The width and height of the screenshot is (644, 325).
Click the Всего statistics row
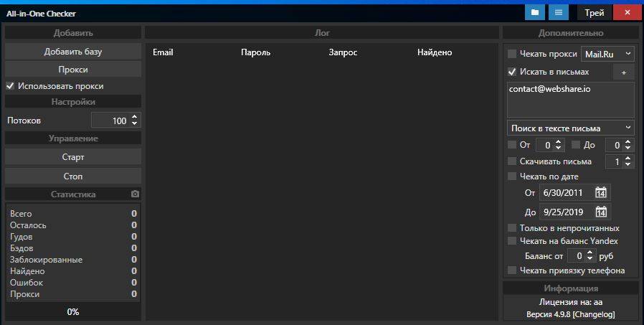(73, 214)
